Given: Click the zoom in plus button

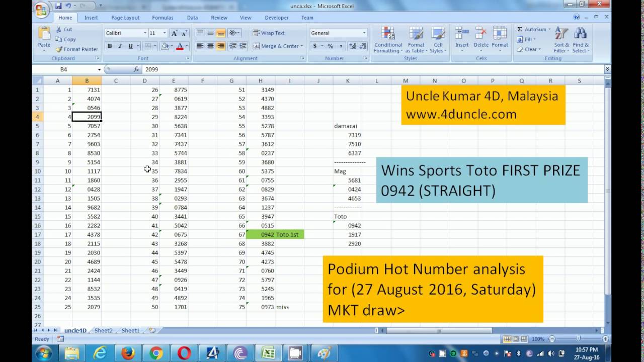Looking at the screenshot, I should (x=606, y=339).
